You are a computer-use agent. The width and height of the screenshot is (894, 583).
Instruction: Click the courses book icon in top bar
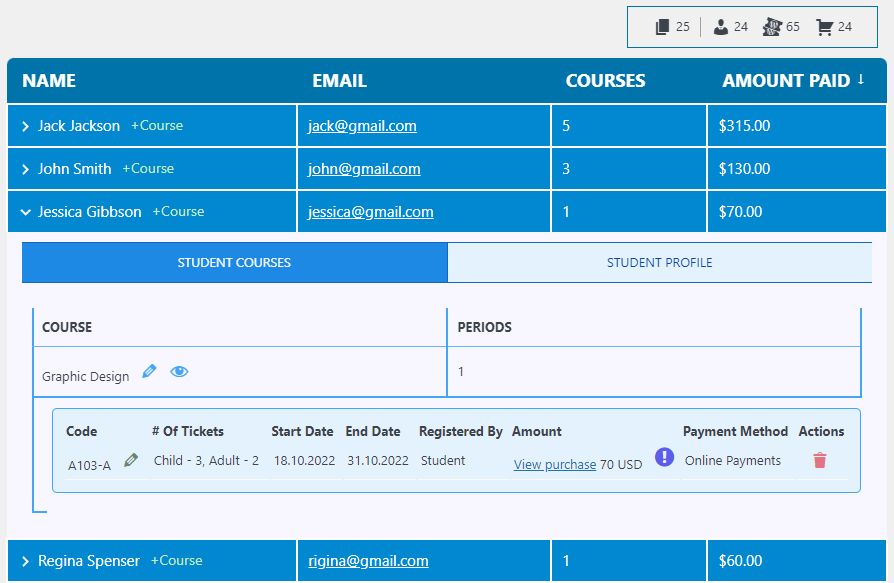pos(662,27)
